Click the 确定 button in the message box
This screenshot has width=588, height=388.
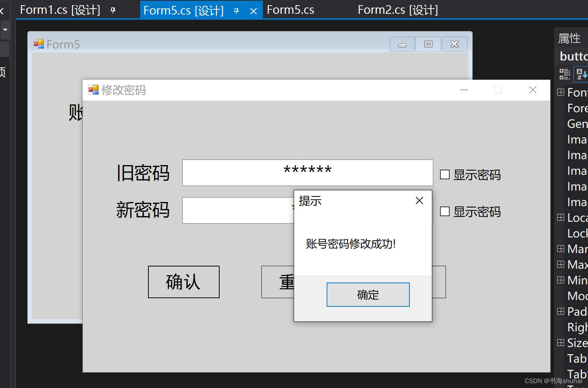(368, 294)
